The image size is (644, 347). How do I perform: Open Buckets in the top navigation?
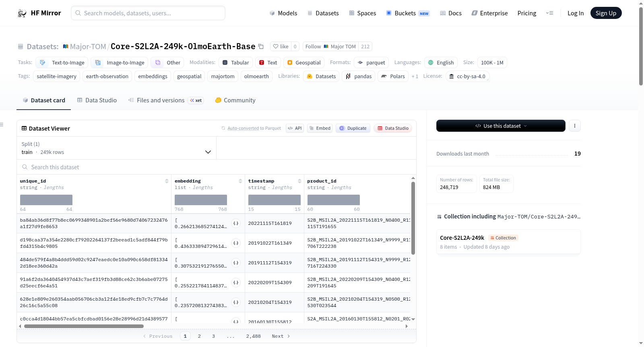coord(408,13)
